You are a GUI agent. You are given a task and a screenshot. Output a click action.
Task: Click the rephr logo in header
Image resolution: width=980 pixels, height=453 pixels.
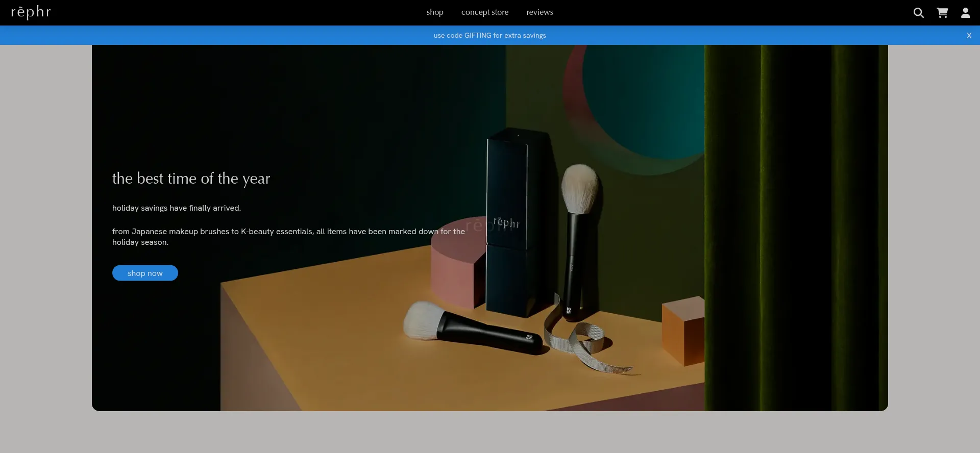(x=31, y=12)
